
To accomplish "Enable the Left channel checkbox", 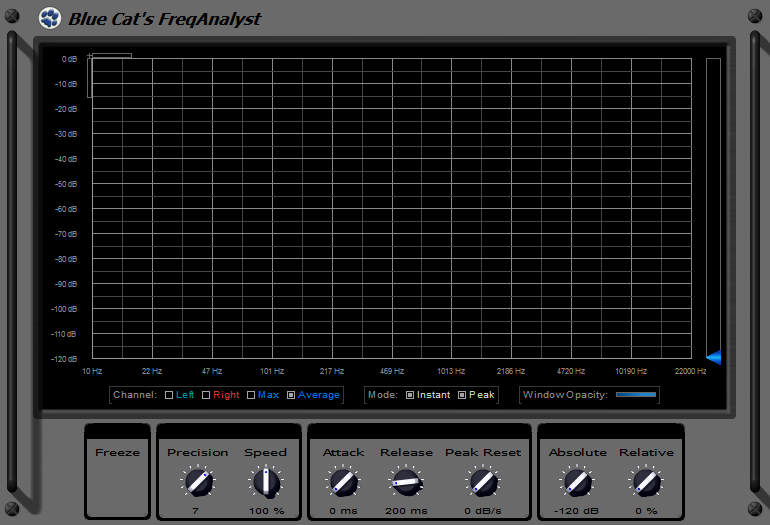I will 169,395.
